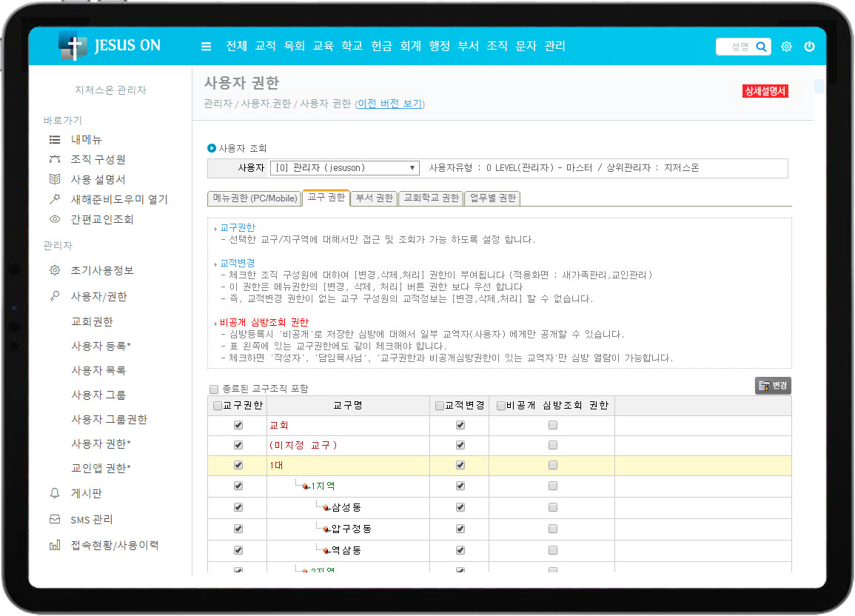The height and width of the screenshot is (616, 855).
Task: Click the hamburger menu icon in header
Action: 206,47
